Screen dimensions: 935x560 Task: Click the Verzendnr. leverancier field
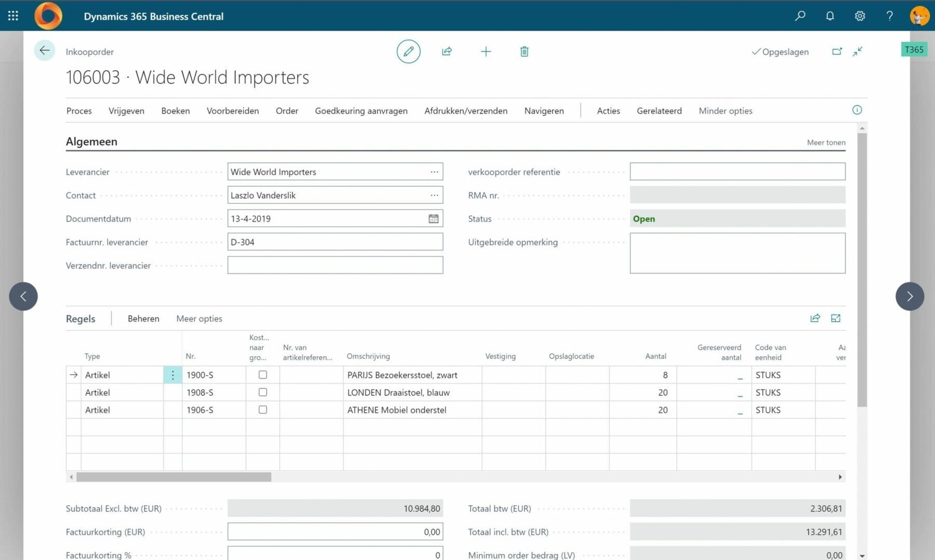tap(335, 265)
